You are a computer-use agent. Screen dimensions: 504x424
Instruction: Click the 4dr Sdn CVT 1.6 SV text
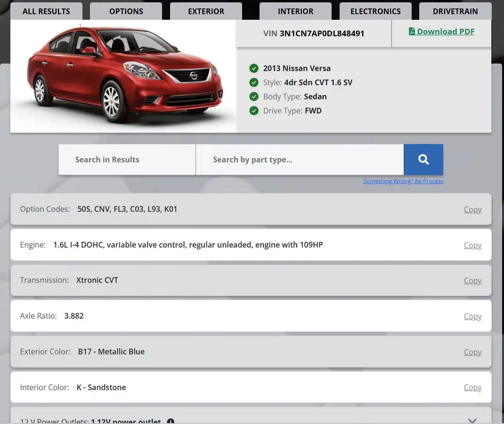(318, 82)
